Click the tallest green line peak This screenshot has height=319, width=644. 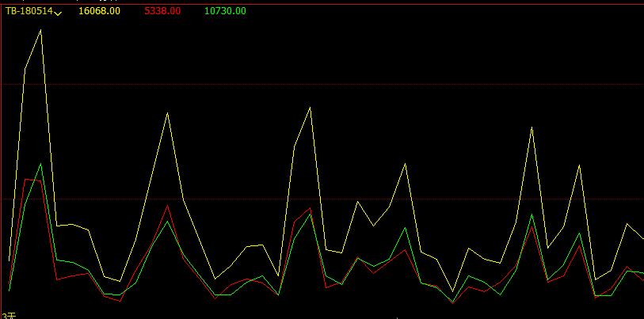40,164
